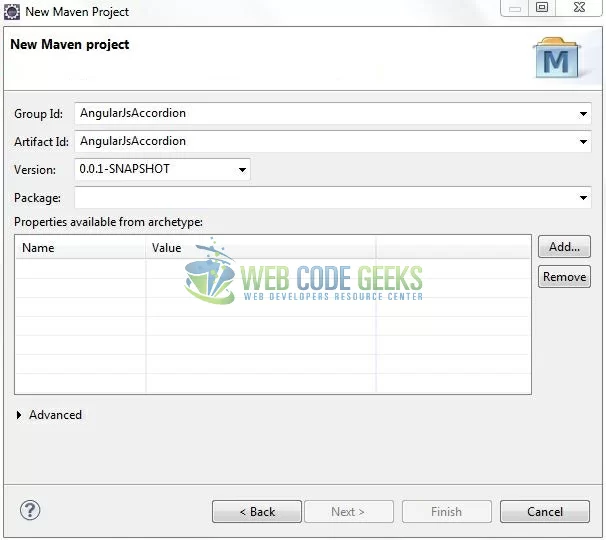Expand the Advanced section
The width and height of the screenshot is (606, 540).
coord(21,415)
